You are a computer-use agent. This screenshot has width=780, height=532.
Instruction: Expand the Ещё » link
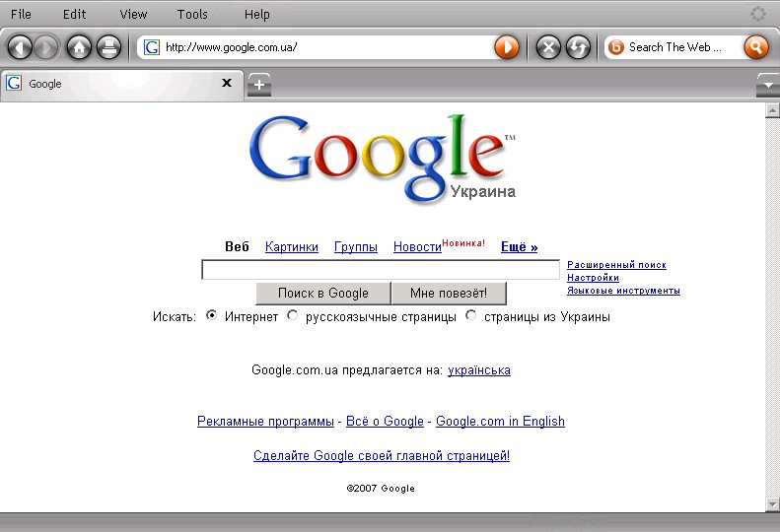(x=520, y=246)
